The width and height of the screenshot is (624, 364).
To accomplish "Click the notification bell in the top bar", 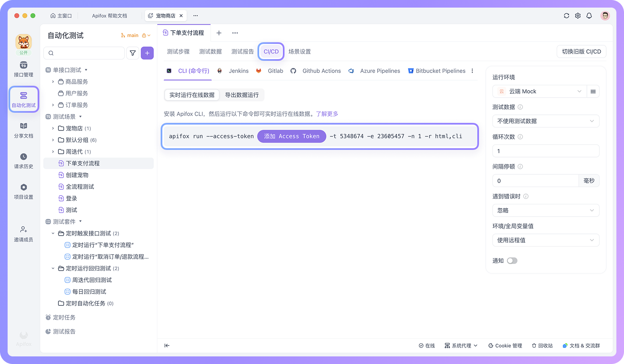I will pos(589,16).
